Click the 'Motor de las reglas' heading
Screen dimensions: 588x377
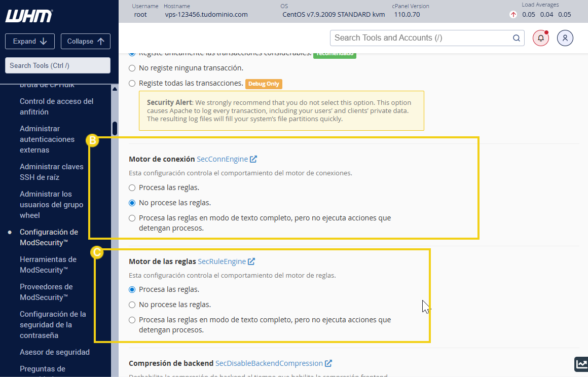coord(162,261)
